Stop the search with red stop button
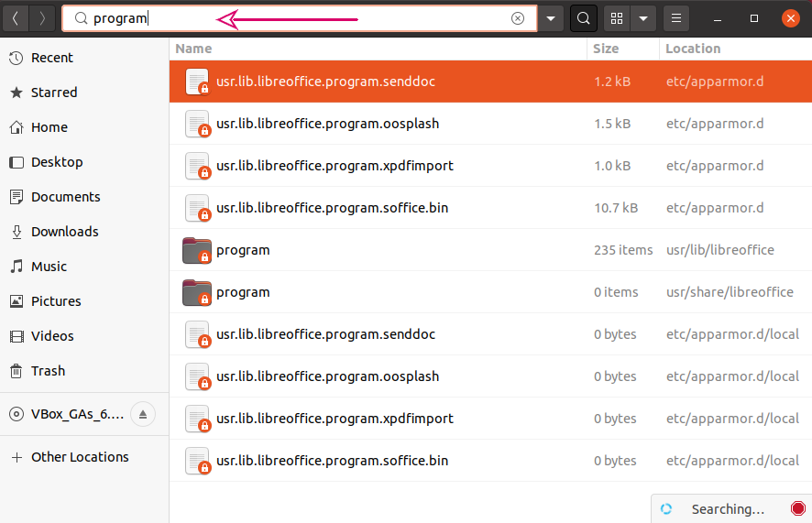Viewport: 812px width, 523px height. click(798, 509)
